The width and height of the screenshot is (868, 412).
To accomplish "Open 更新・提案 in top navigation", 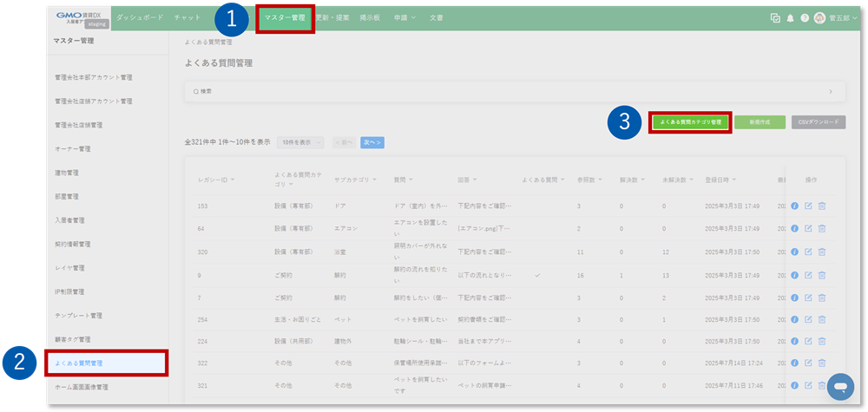I will tap(332, 17).
